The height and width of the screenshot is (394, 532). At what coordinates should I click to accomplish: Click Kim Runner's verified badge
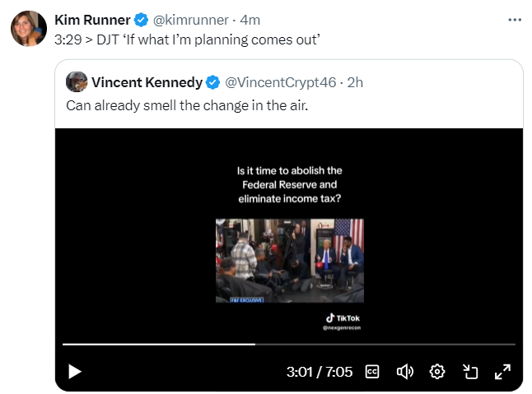tap(142, 20)
